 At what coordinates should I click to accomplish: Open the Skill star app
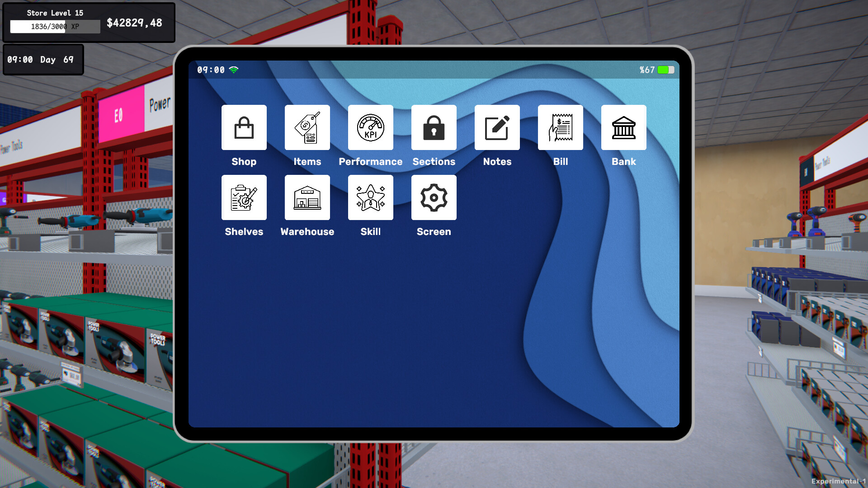[370, 197]
